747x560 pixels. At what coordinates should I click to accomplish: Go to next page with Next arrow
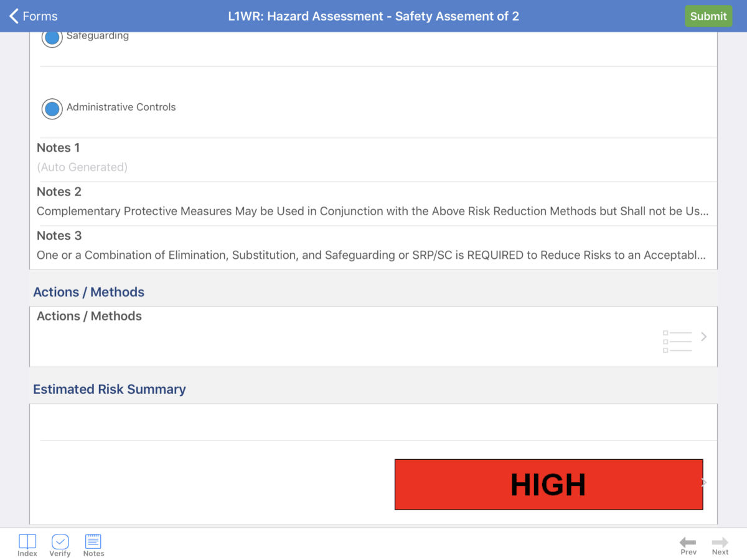[720, 545]
